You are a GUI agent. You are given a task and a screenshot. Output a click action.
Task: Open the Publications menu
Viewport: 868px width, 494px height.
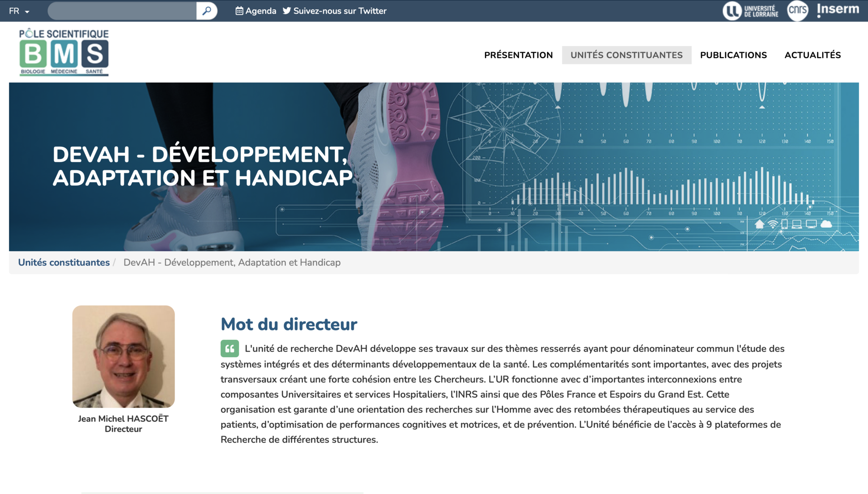733,55
